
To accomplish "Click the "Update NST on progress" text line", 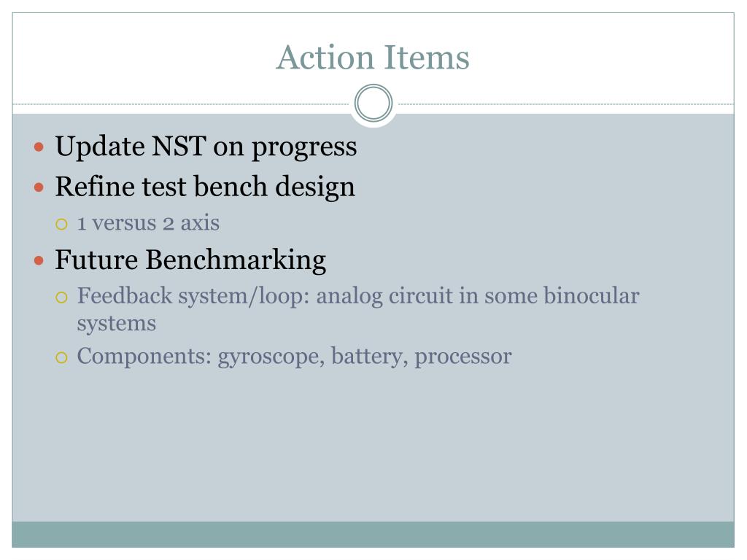I will coord(206,147).
